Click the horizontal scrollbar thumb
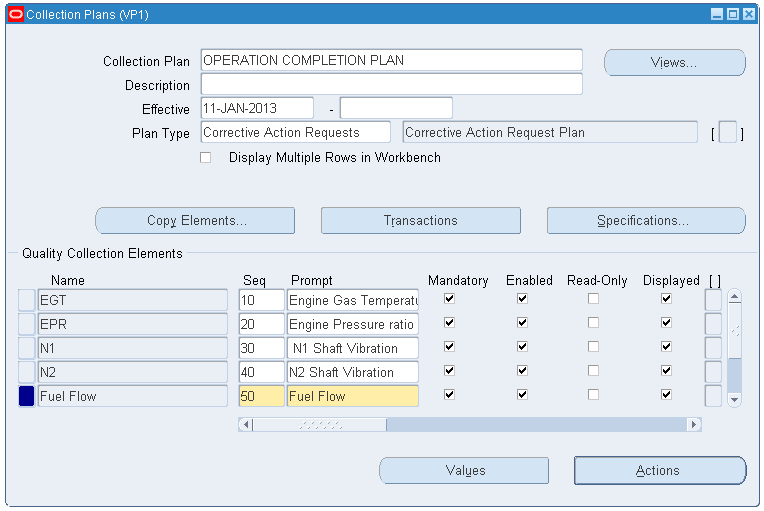764x511 pixels. [320, 425]
